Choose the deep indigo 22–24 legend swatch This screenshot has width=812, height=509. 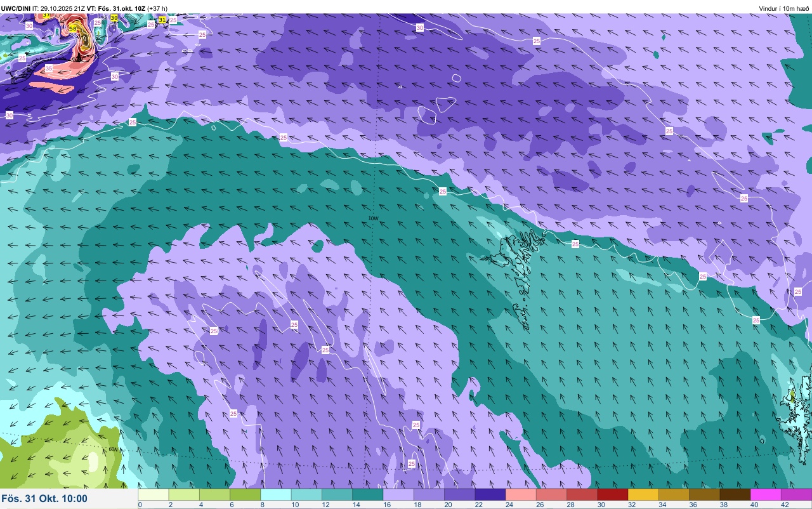[x=490, y=494]
